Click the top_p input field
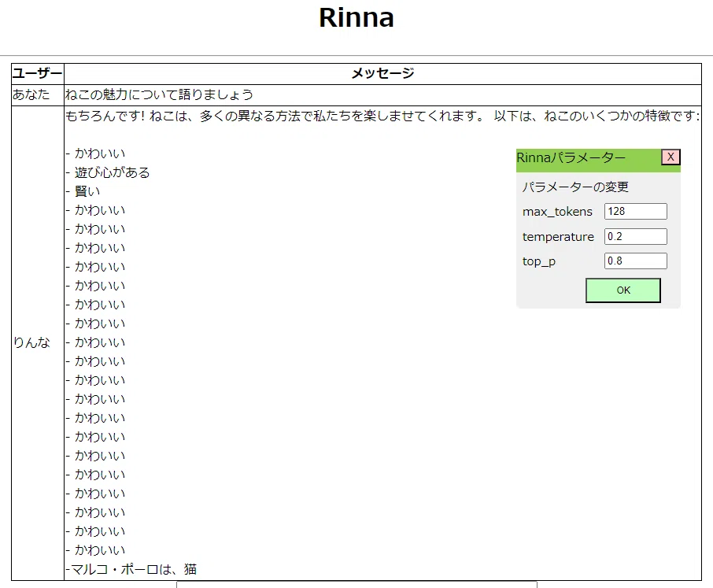713x588 pixels. click(635, 261)
